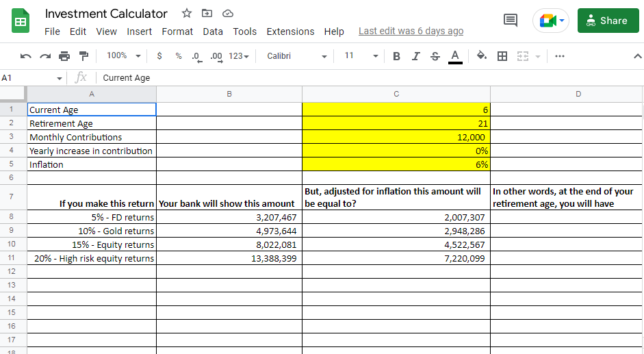The width and height of the screenshot is (644, 354).
Task: Click the select-all corner box
Action: pyautogui.click(x=12, y=94)
